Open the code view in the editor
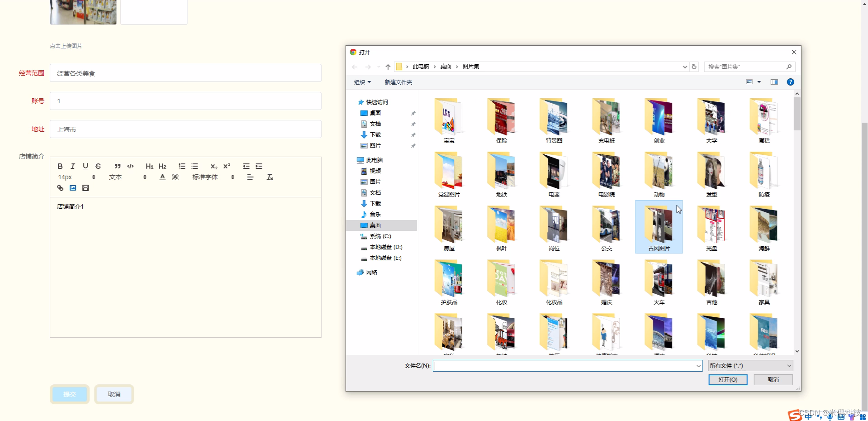This screenshot has width=868, height=421. point(130,166)
